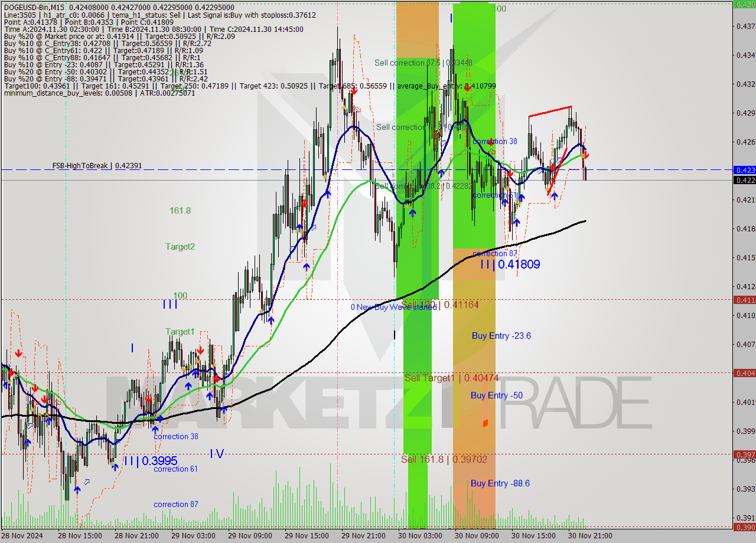Click the 29 Nov 15:00 time axis label
Screen dimensions: 756x543
pos(307,536)
